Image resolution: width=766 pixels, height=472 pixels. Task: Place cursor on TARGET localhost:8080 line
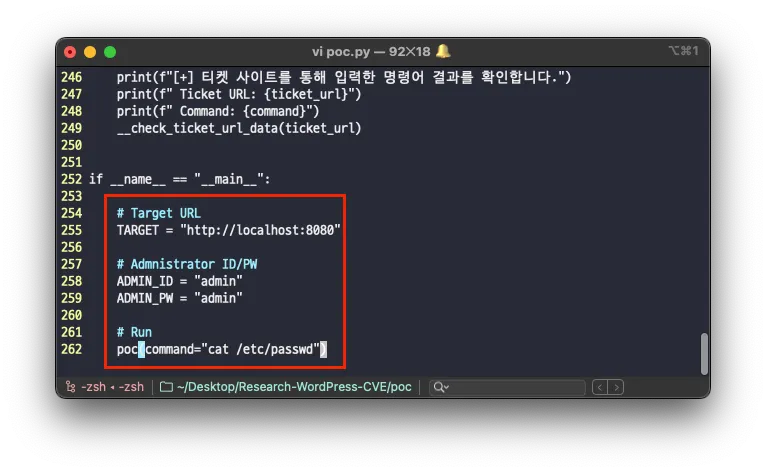point(228,230)
